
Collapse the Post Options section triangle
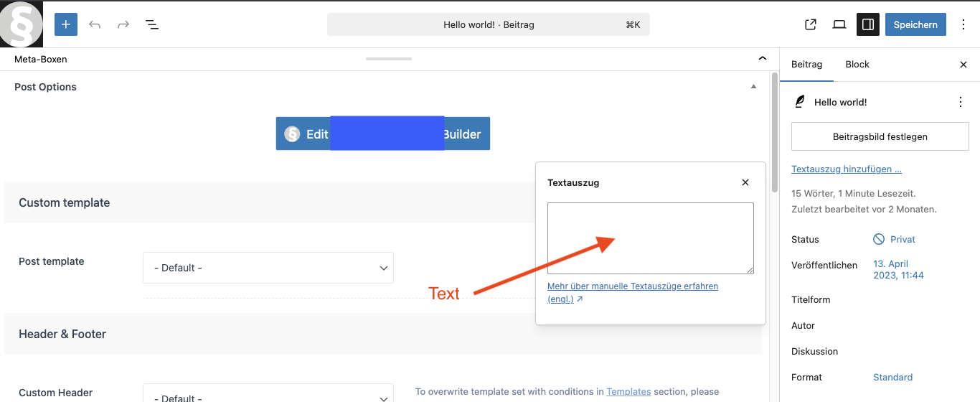pyautogui.click(x=753, y=87)
